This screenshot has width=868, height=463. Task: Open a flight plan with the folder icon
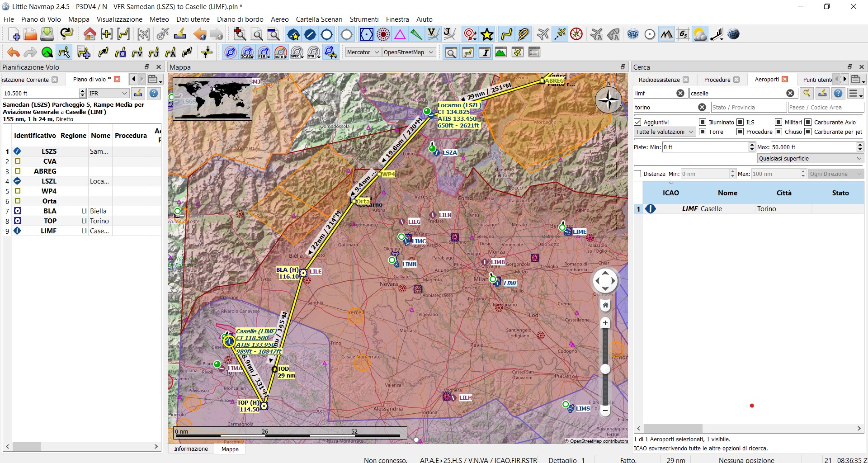29,34
